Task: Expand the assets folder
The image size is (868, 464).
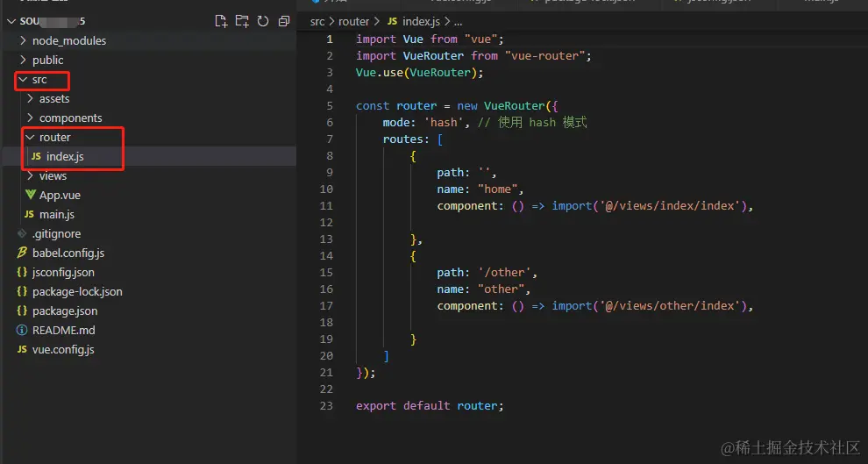Action: [30, 98]
